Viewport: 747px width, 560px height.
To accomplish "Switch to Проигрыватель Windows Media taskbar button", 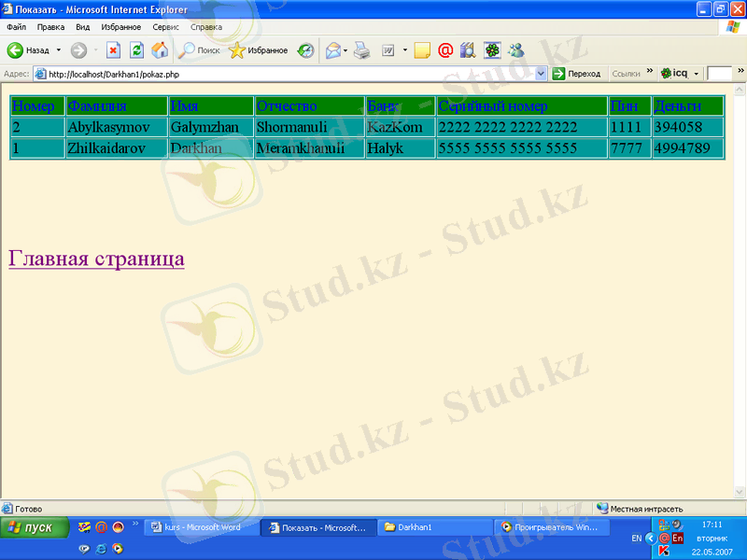I will pyautogui.click(x=552, y=527).
